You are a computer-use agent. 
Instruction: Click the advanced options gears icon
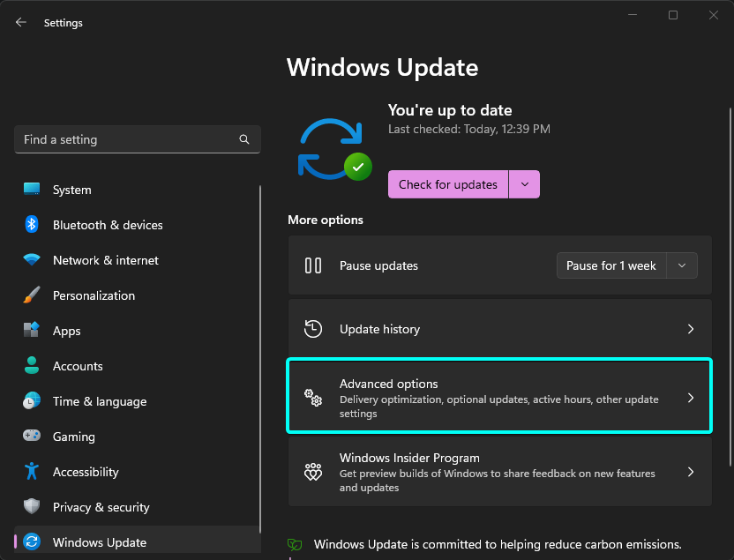coord(312,397)
